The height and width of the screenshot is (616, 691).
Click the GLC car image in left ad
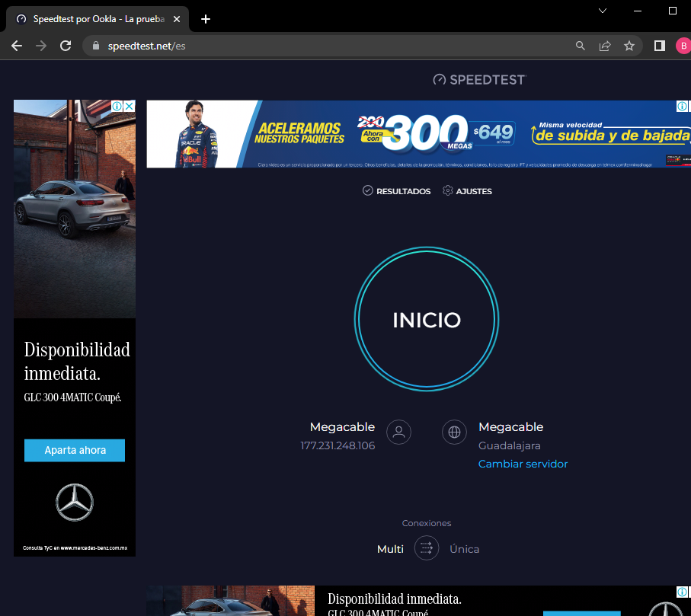click(75, 209)
